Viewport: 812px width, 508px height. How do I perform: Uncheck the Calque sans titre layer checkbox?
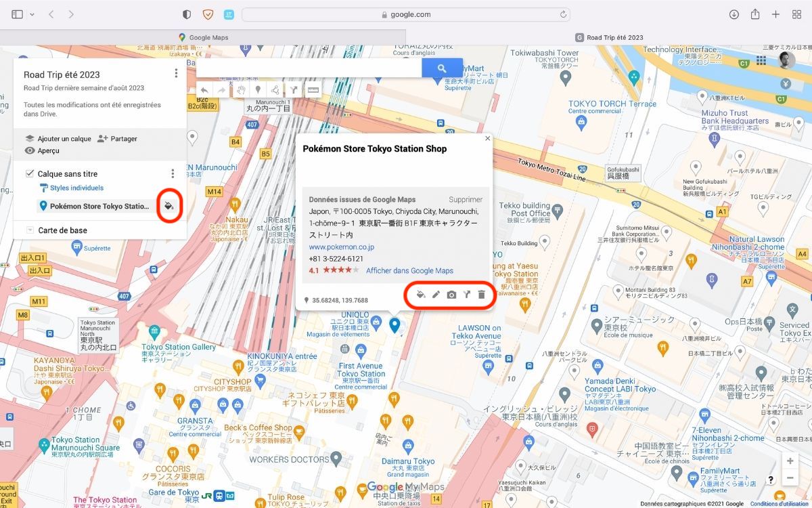(x=30, y=174)
